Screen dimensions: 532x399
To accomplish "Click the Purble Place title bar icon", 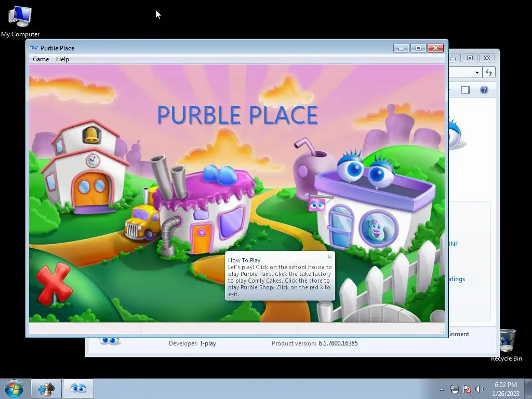I will click(x=34, y=48).
